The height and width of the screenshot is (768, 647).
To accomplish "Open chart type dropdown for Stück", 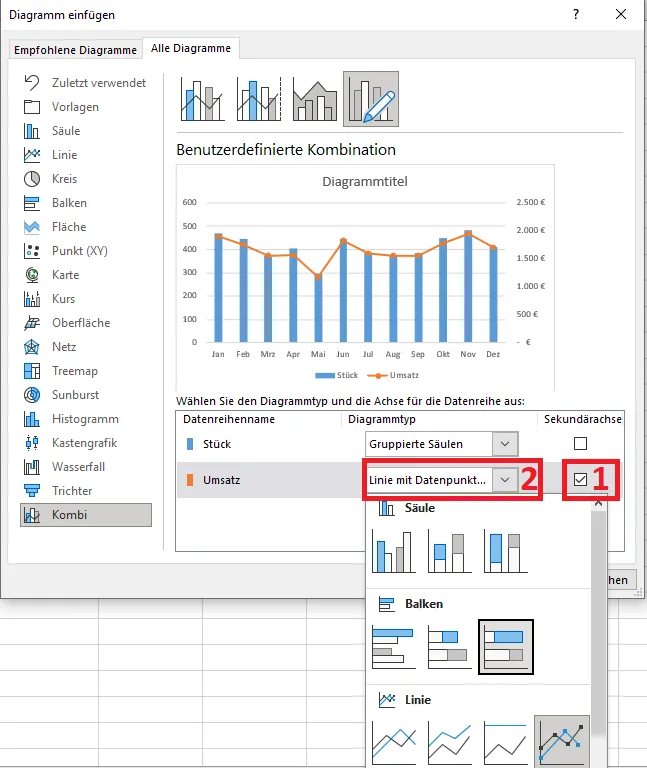I will tap(505, 444).
